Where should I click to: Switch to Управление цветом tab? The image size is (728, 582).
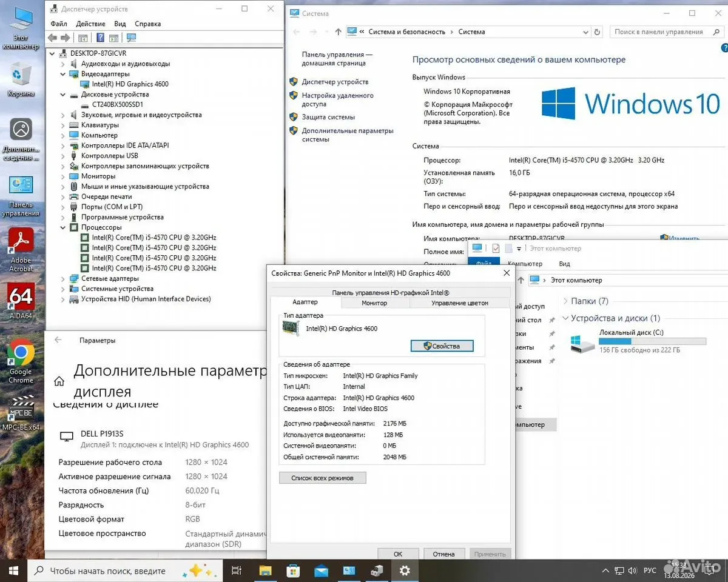460,303
